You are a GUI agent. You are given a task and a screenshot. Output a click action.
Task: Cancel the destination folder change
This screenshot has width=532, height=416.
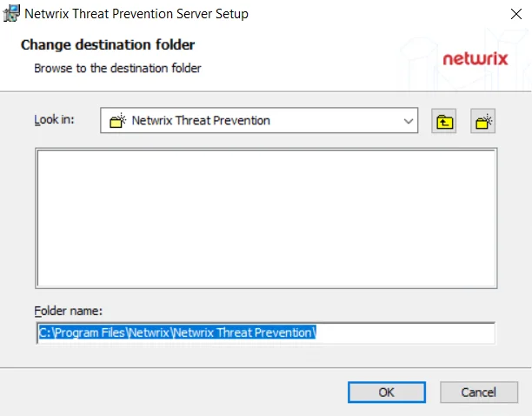click(479, 393)
